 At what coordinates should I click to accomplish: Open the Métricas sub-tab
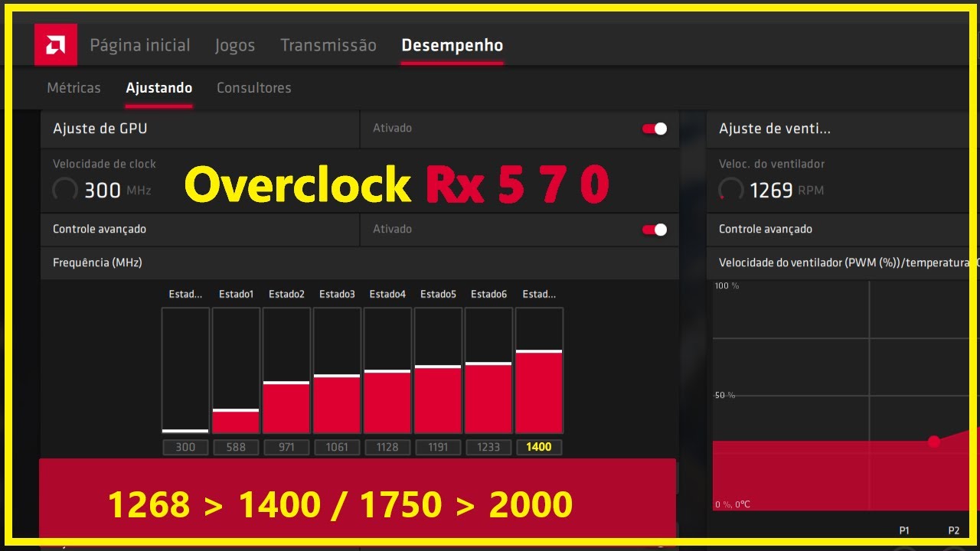(73, 88)
